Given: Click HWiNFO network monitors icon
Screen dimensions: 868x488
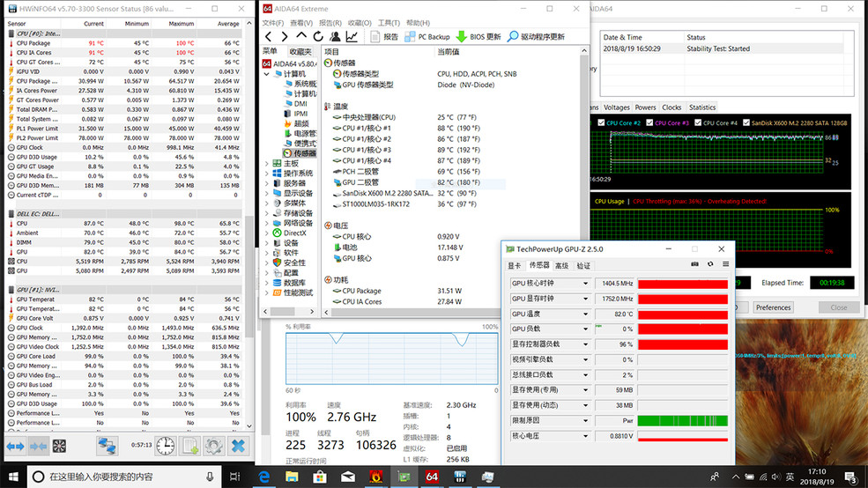Looking at the screenshot, I should (107, 446).
